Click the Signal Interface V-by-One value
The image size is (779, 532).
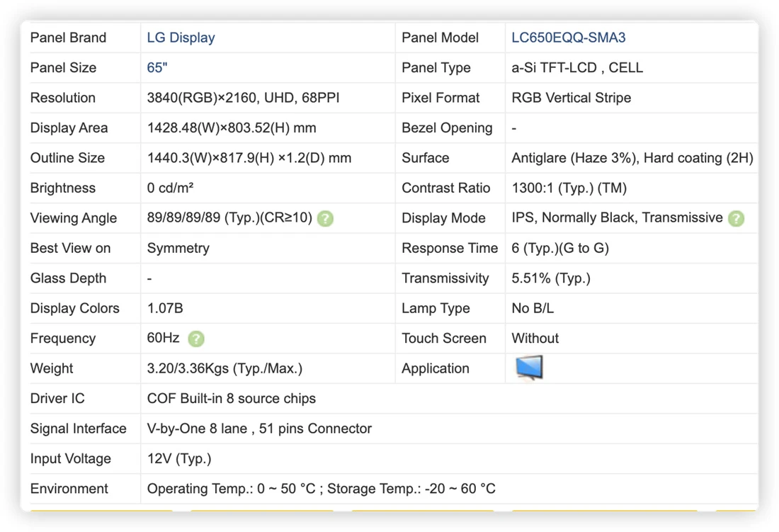click(x=259, y=429)
